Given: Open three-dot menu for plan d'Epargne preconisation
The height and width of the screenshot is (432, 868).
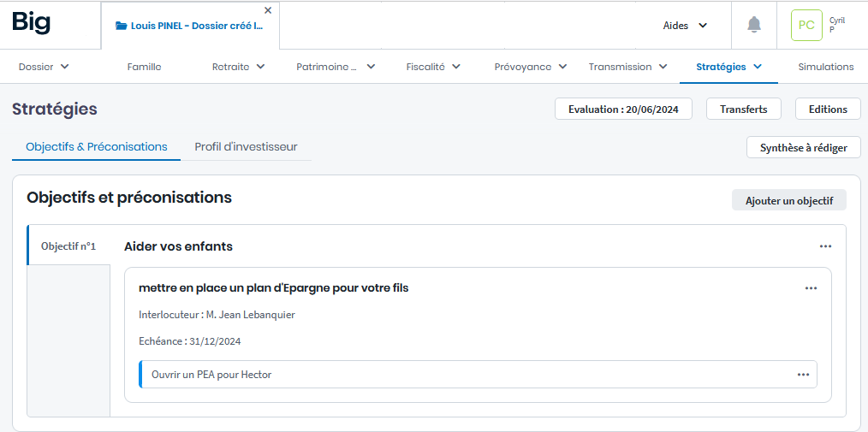Looking at the screenshot, I should click(x=811, y=288).
